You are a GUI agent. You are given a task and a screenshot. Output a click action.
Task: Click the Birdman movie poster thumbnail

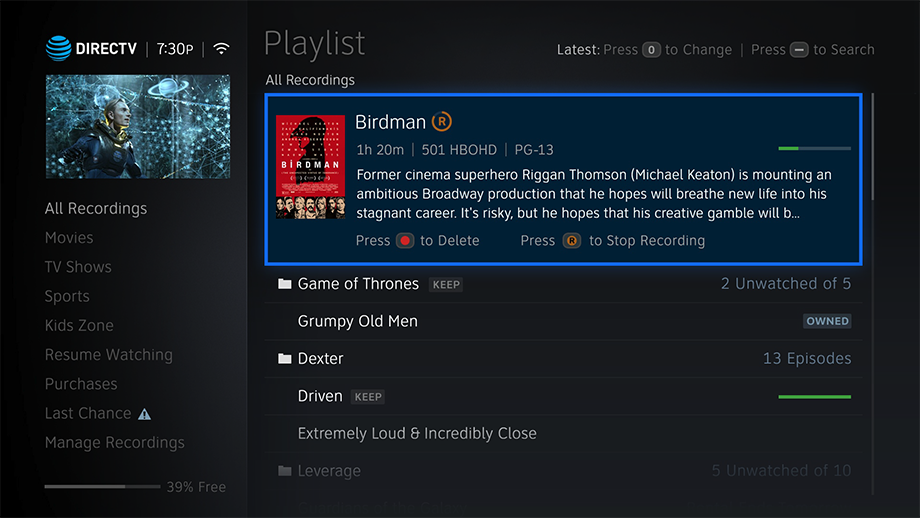pyautogui.click(x=310, y=167)
